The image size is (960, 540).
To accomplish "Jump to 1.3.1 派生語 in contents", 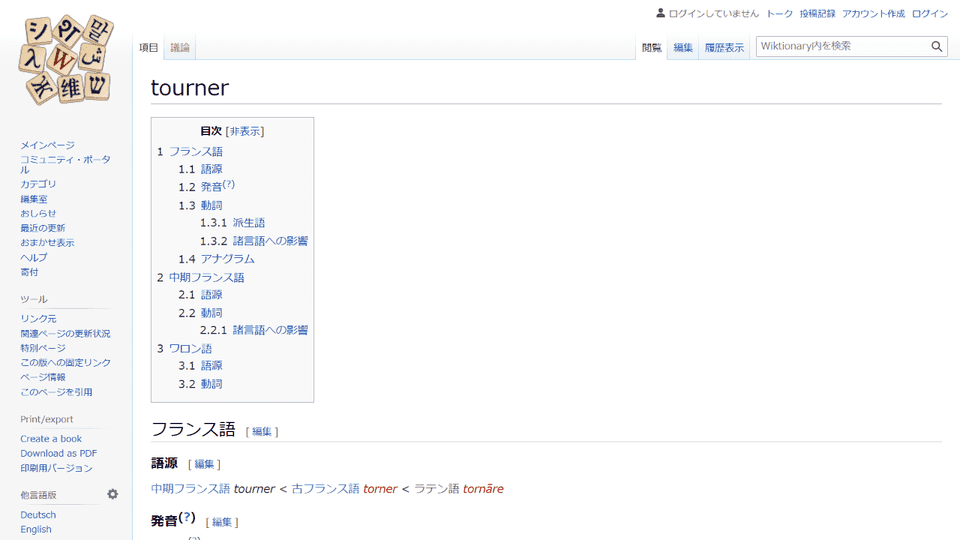I will [x=248, y=223].
